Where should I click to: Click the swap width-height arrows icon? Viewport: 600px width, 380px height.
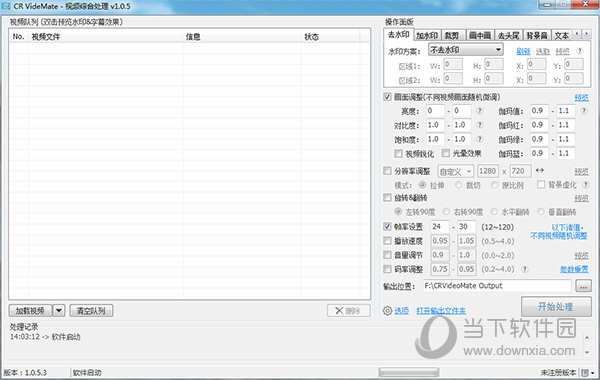point(540,170)
